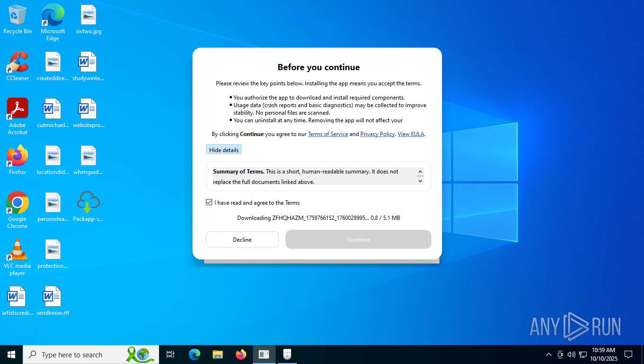Image resolution: width=644 pixels, height=364 pixels.
Task: Select VLC media player desktop icon
Action: [x=18, y=257]
